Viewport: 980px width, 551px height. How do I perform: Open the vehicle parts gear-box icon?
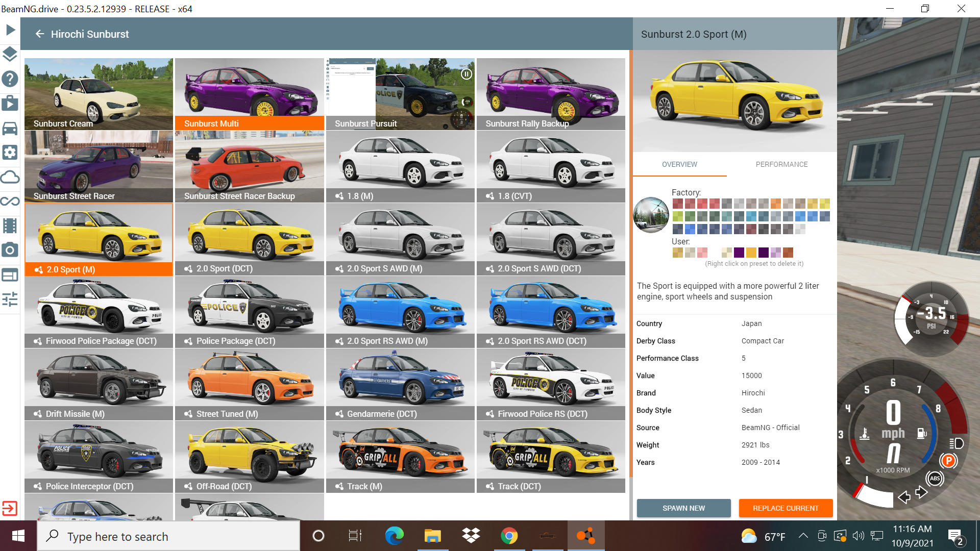coord(10,152)
